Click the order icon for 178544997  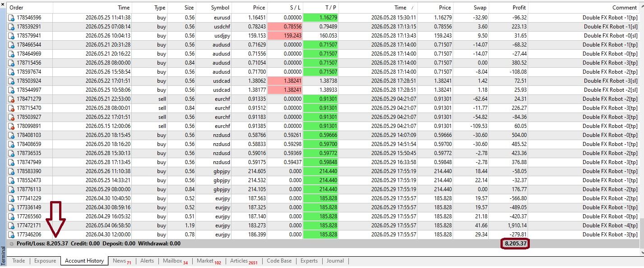tap(12, 90)
